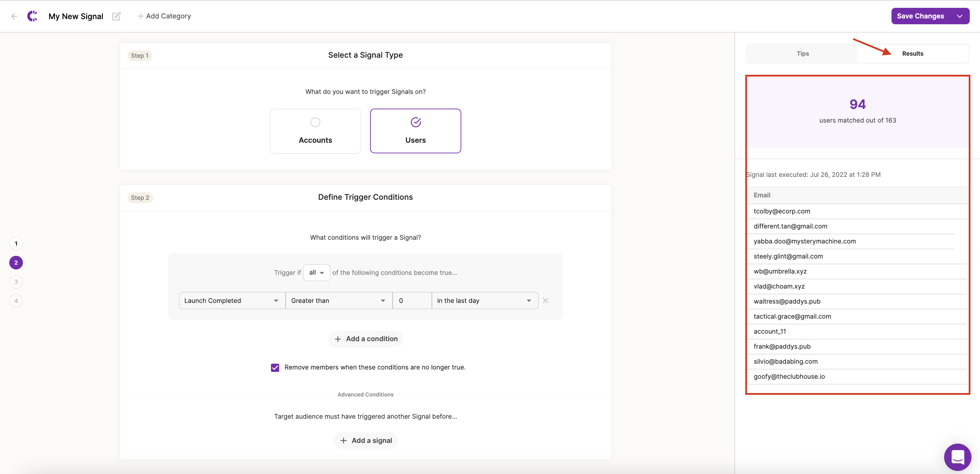Switch to the Results tab
Screen dimensions: 980x474
tap(912, 54)
